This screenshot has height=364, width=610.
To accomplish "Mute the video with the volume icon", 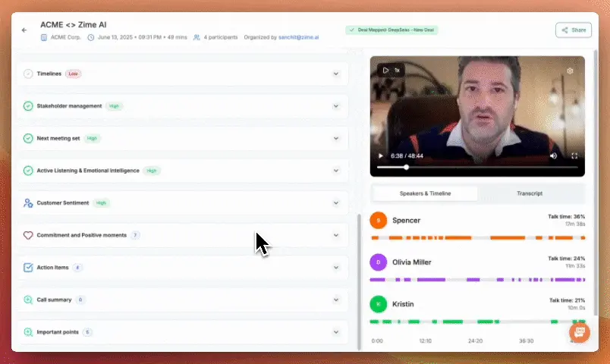I will click(554, 156).
